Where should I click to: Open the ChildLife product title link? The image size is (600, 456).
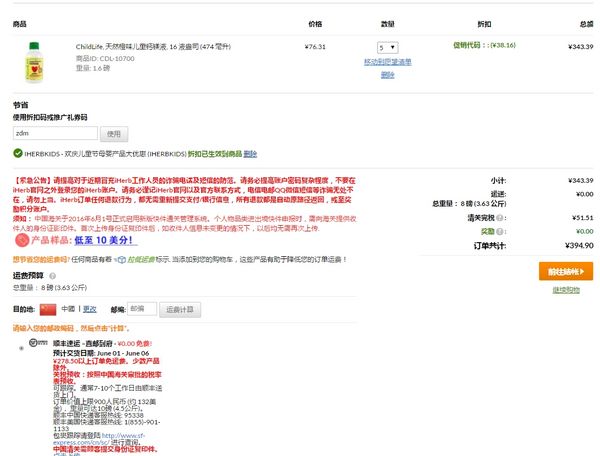pos(153,47)
